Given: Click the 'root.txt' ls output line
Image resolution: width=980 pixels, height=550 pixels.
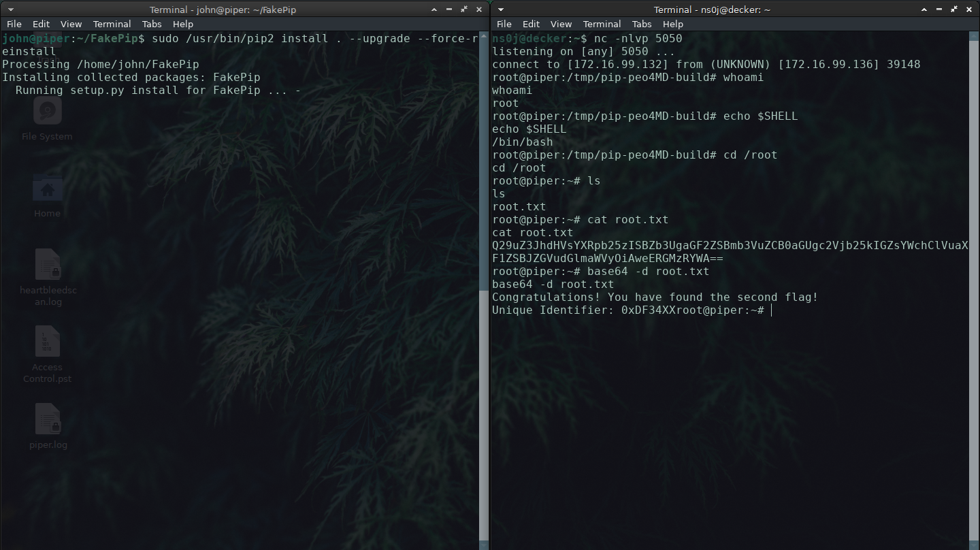Looking at the screenshot, I should click(519, 207).
